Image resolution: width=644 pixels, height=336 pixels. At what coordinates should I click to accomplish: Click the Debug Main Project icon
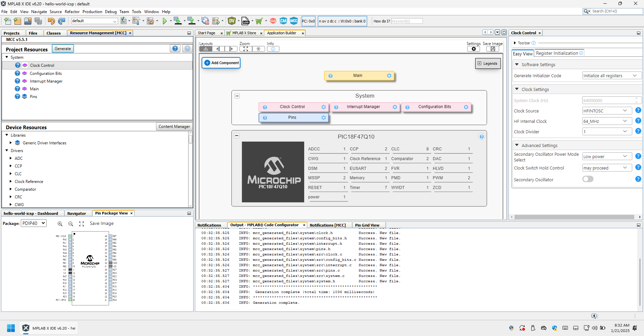click(x=216, y=21)
